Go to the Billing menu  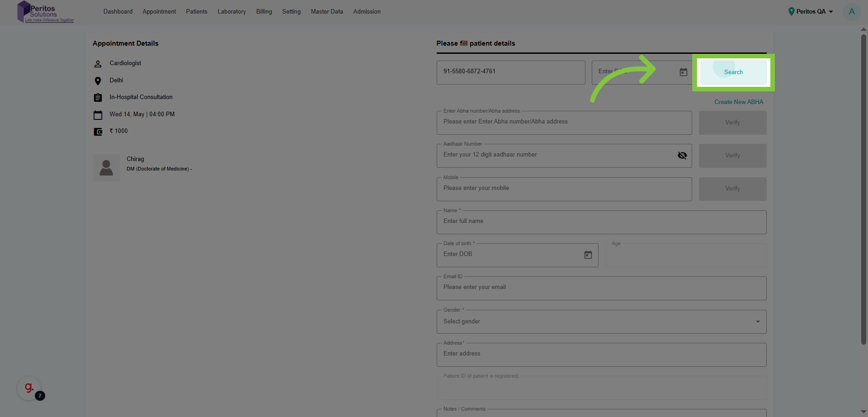pyautogui.click(x=264, y=12)
